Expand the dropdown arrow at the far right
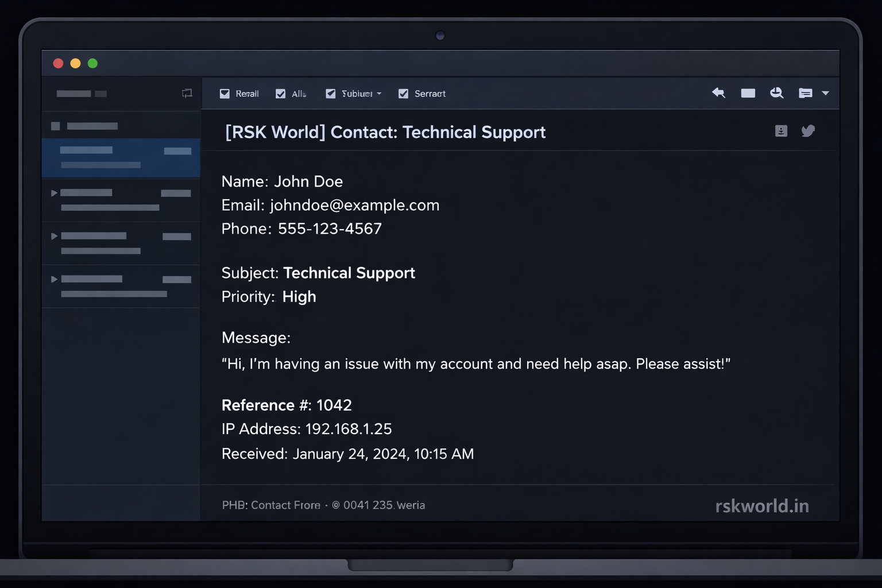This screenshot has height=588, width=882. (826, 93)
